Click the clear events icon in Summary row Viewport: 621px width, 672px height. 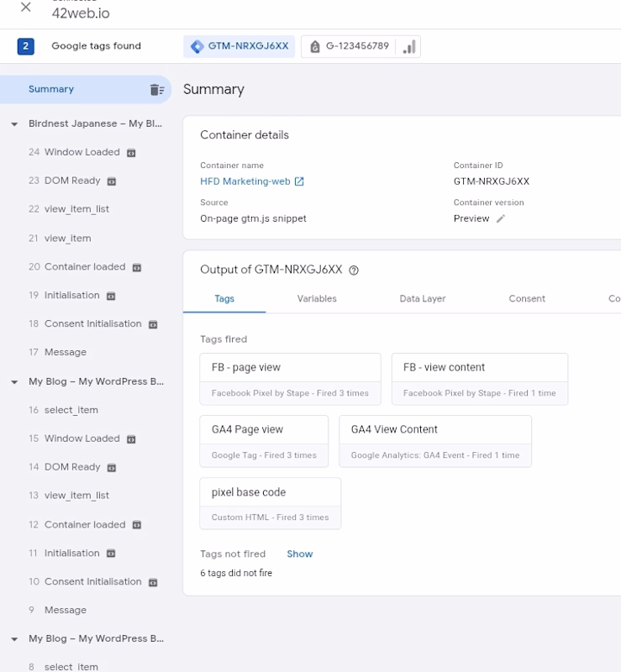pyautogui.click(x=157, y=90)
